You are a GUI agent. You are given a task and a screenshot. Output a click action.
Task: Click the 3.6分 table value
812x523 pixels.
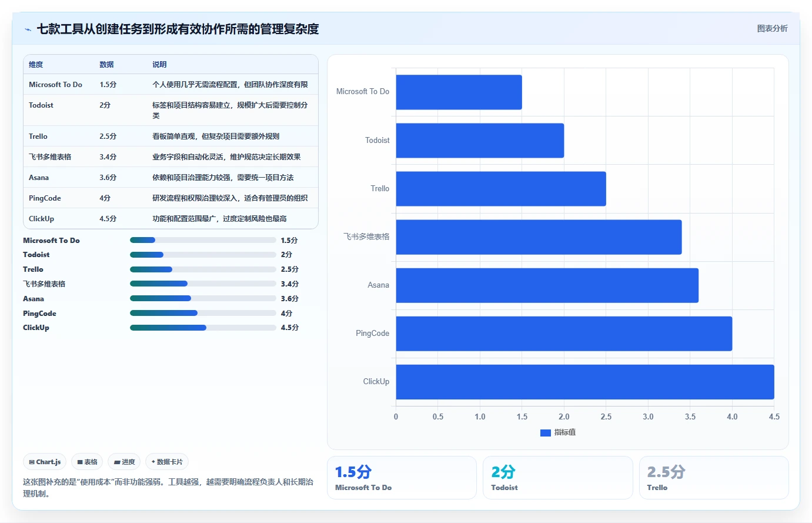[108, 178]
